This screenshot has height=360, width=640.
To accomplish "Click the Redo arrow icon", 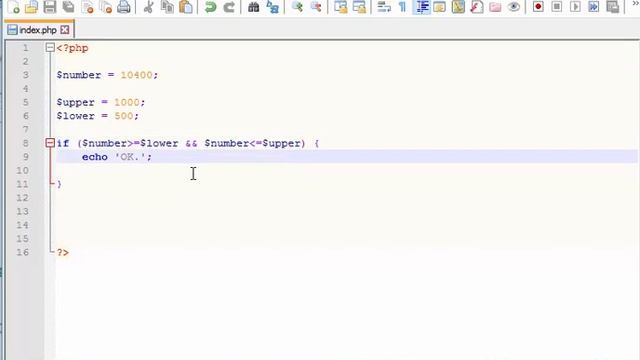I will pyautogui.click(x=229, y=7).
